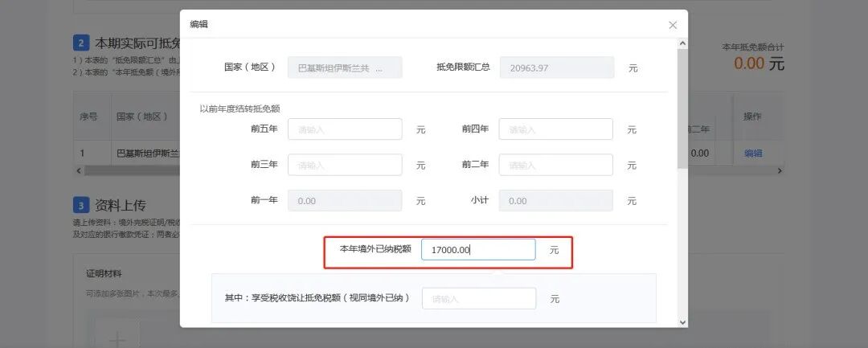Focus the 享受税收饶让抵免税额 input field
Viewport: 868px width, 348px height.
(479, 299)
